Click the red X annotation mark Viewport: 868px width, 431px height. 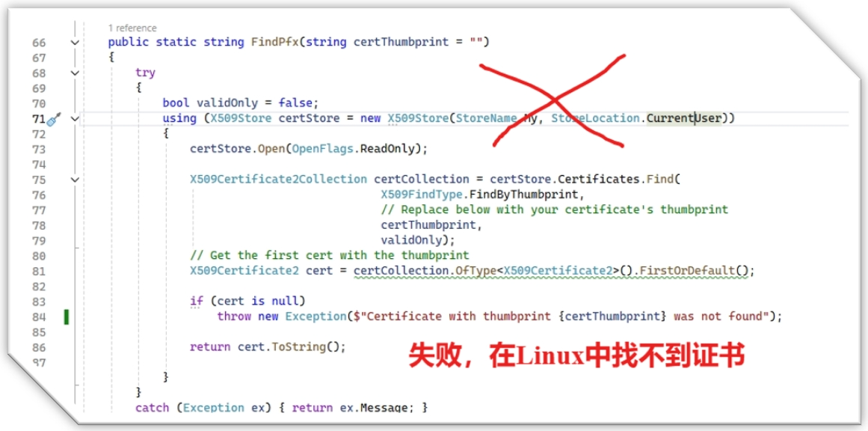coord(553,100)
